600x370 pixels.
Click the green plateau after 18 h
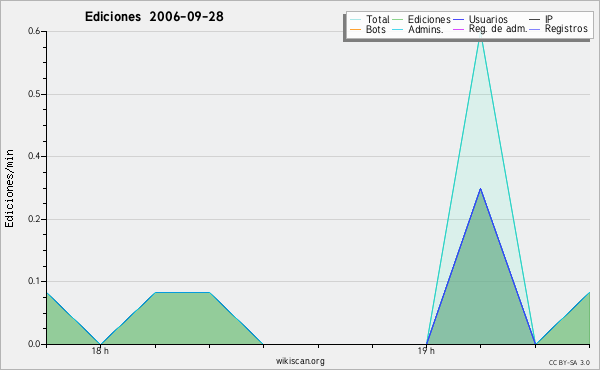click(182, 293)
